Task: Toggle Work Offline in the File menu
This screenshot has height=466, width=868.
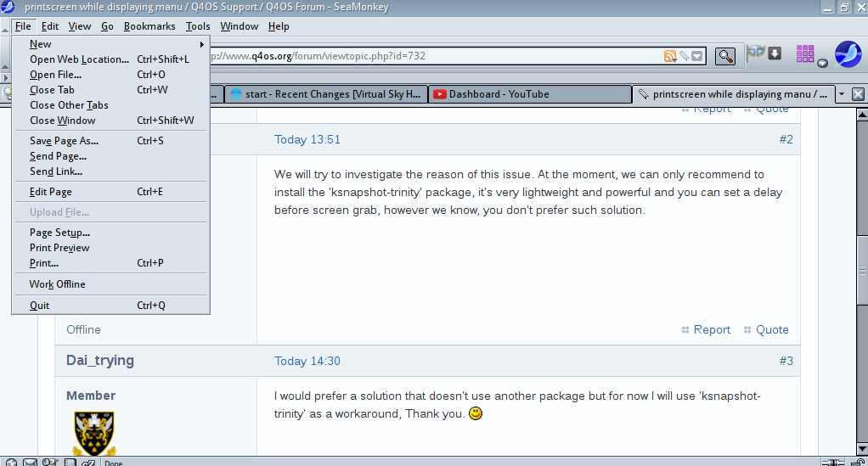Action: tap(58, 284)
